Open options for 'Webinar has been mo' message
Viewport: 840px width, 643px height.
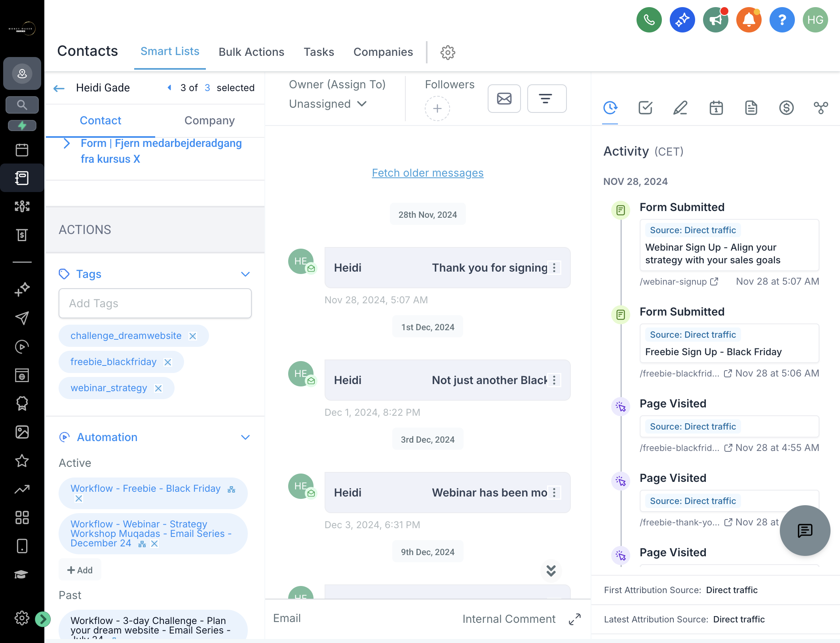pos(554,493)
